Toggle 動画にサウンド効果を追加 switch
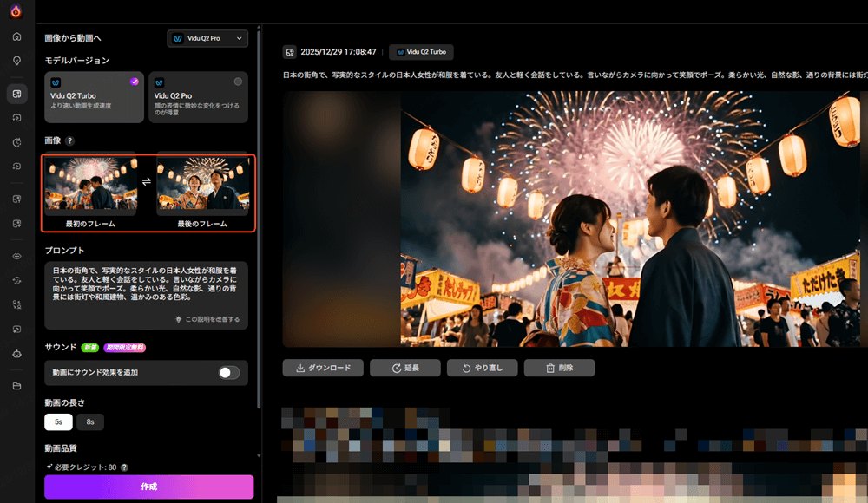This screenshot has height=503, width=868. pos(228,372)
